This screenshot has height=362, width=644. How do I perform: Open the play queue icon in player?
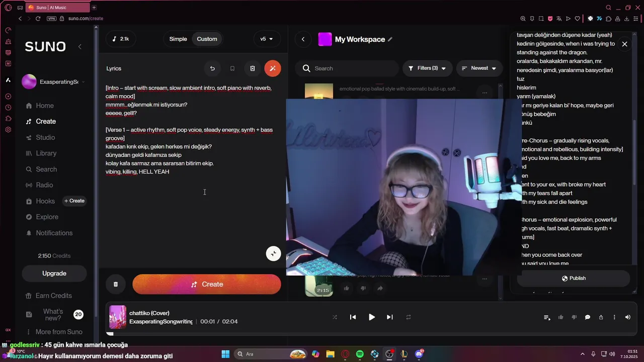click(x=547, y=317)
